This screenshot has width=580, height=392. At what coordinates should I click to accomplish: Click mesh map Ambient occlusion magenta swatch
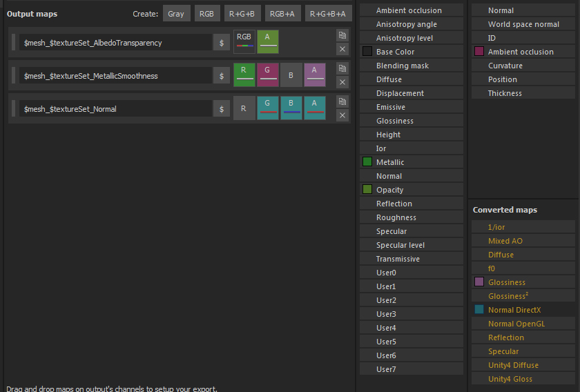click(x=479, y=51)
